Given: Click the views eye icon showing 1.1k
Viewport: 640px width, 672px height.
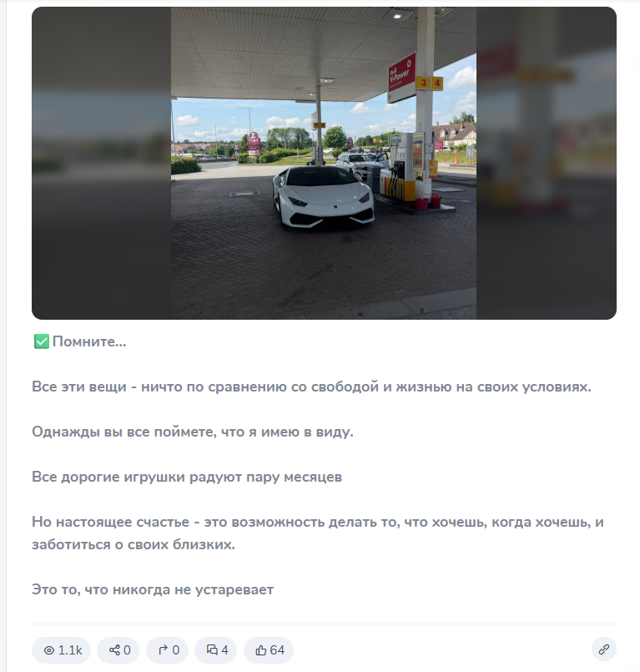Looking at the screenshot, I should coord(61,649).
